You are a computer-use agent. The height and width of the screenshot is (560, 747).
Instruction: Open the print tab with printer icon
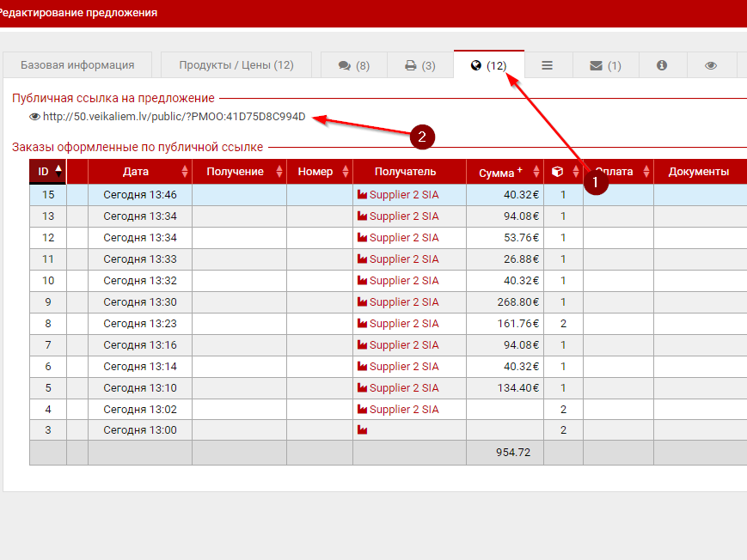coord(419,65)
